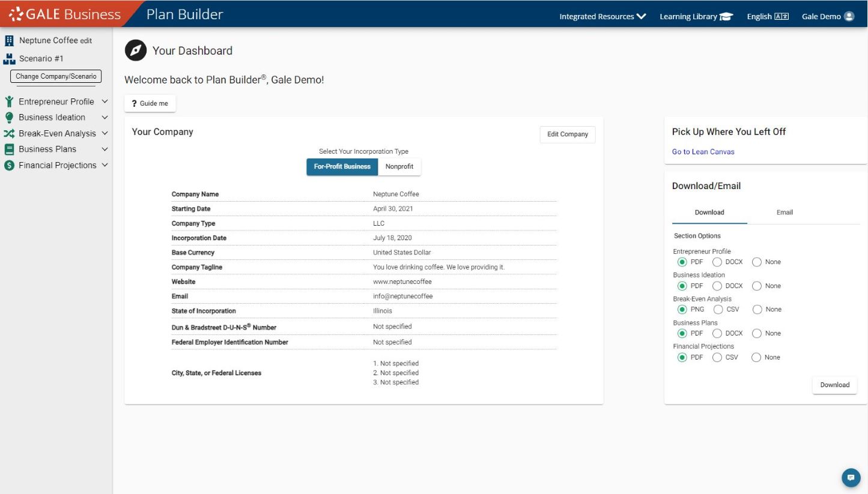Click the Scenario #1 label
868x494 pixels.
point(41,59)
